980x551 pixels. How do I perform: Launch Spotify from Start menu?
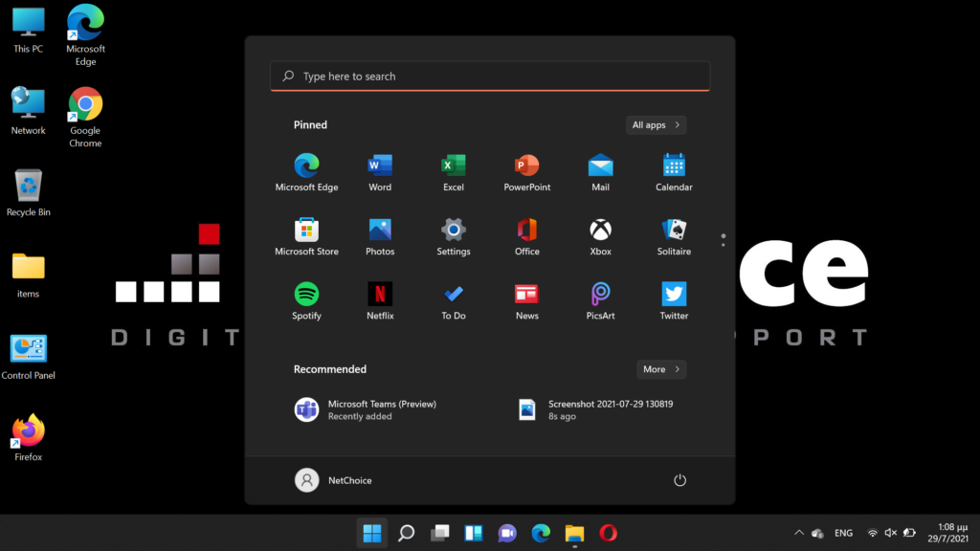tap(306, 300)
